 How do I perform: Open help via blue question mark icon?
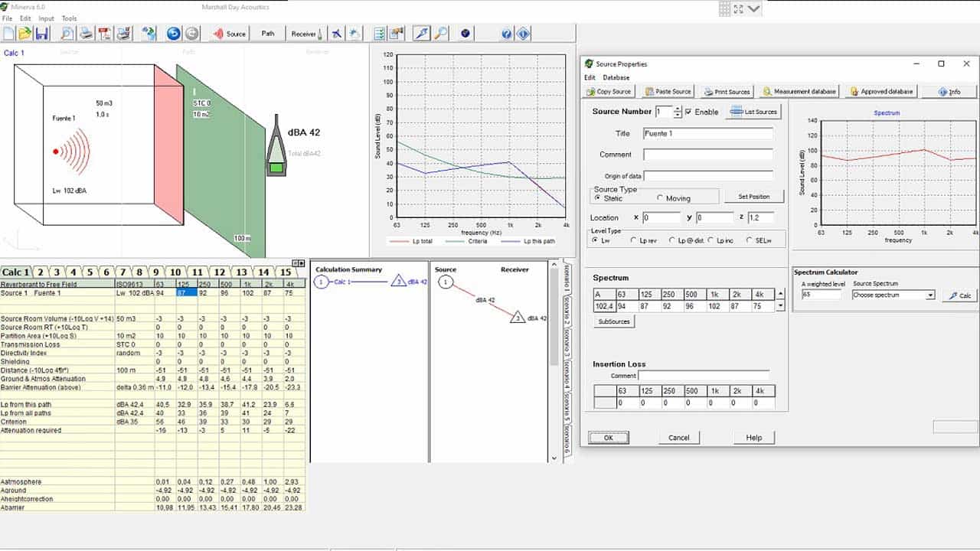click(507, 34)
